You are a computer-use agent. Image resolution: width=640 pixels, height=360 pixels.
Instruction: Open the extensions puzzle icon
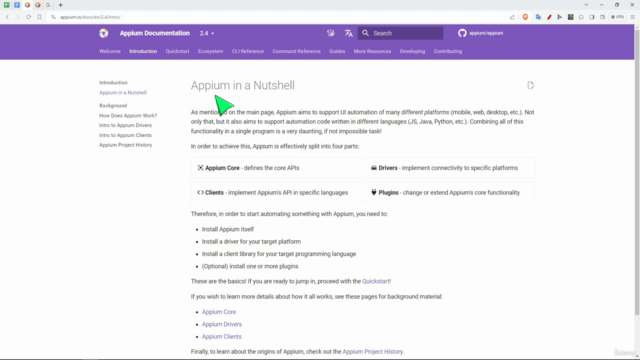[x=581, y=17]
